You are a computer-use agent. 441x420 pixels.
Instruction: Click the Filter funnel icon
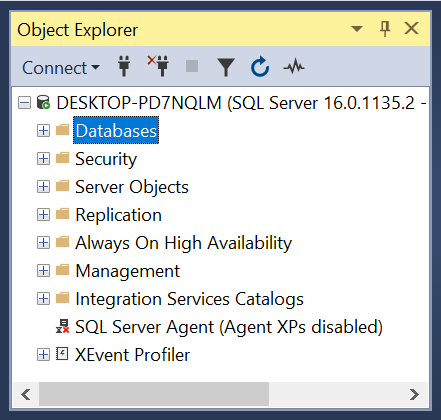[x=226, y=67]
